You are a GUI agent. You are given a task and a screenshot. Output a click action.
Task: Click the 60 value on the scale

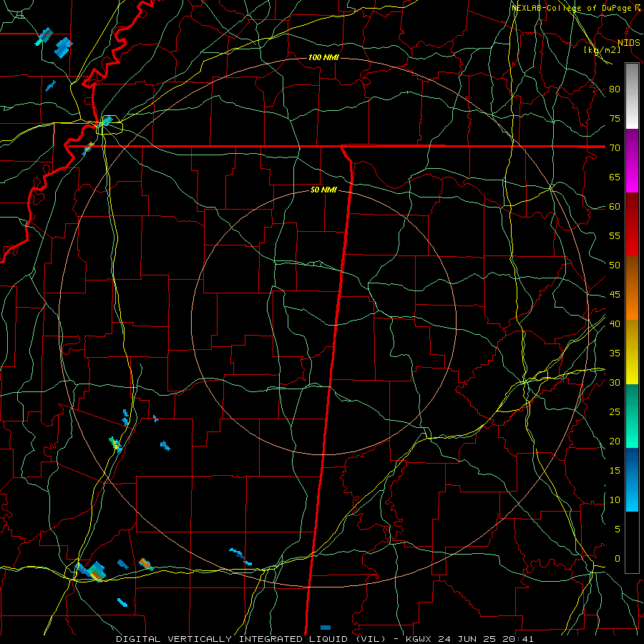click(615, 206)
